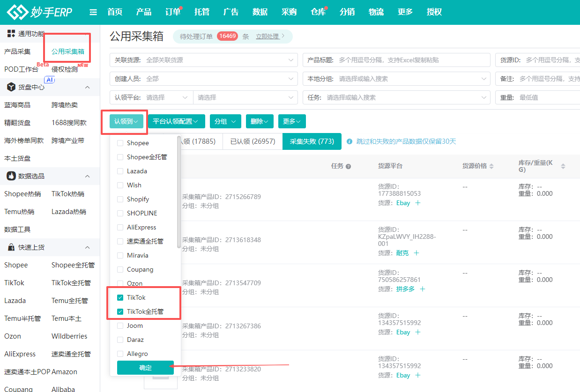Click the 货盘中心 box icon

click(x=11, y=87)
